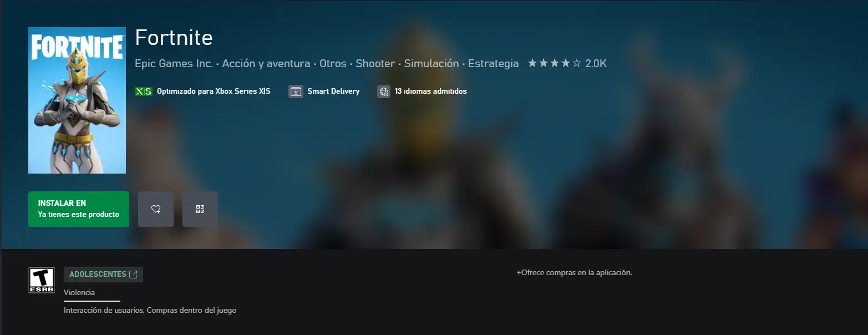Click the Fortnite title heading
Viewport: 868px width, 335px height.
pos(174,38)
